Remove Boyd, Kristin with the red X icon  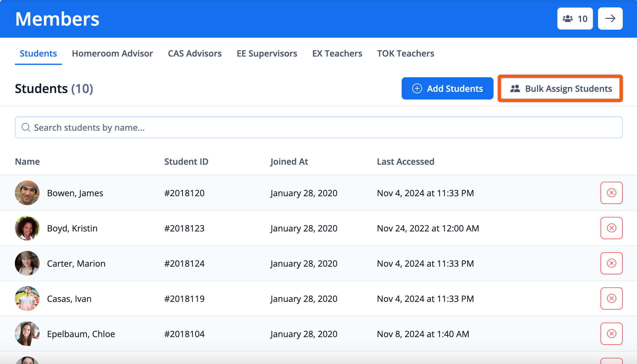click(x=611, y=228)
